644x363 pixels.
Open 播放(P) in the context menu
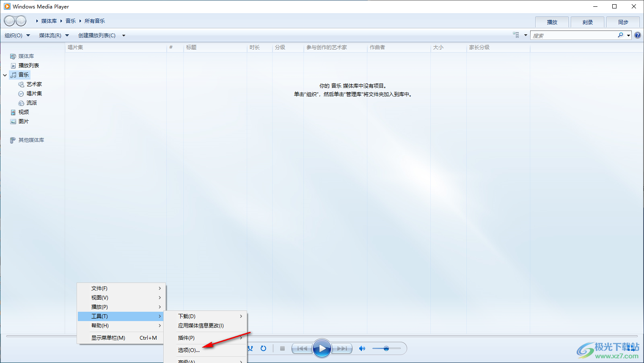[x=121, y=307]
